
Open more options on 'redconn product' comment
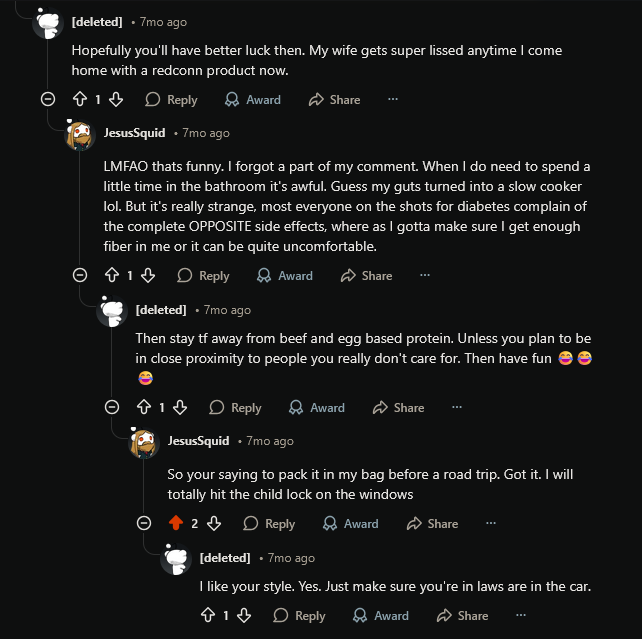pos(393,99)
